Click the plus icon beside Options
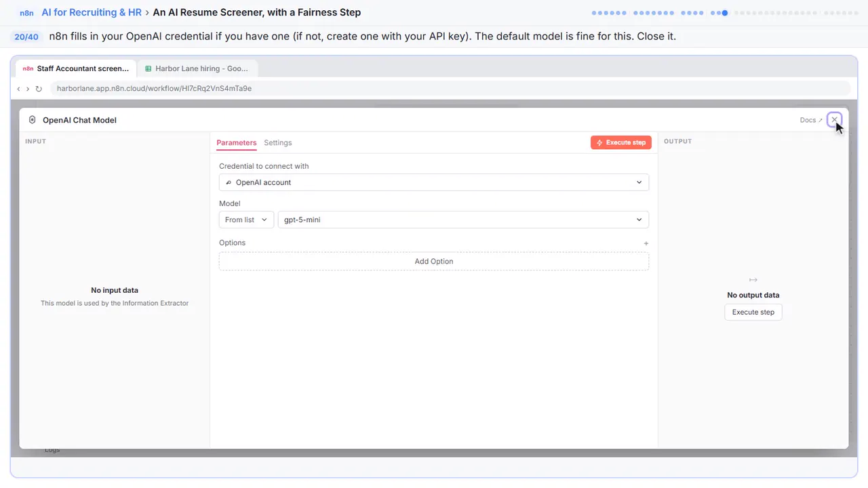Viewport: 868px width, 488px height. point(646,243)
